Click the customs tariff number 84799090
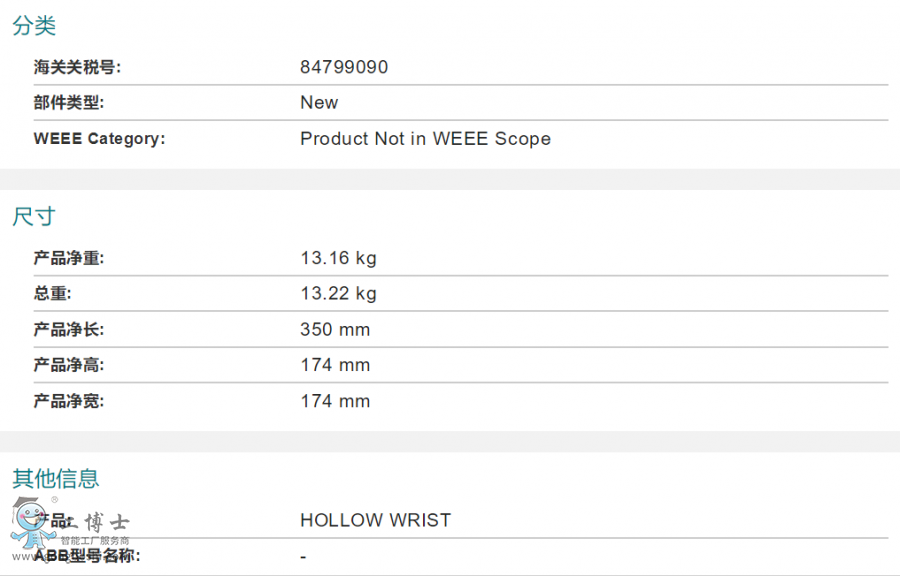 tap(344, 67)
